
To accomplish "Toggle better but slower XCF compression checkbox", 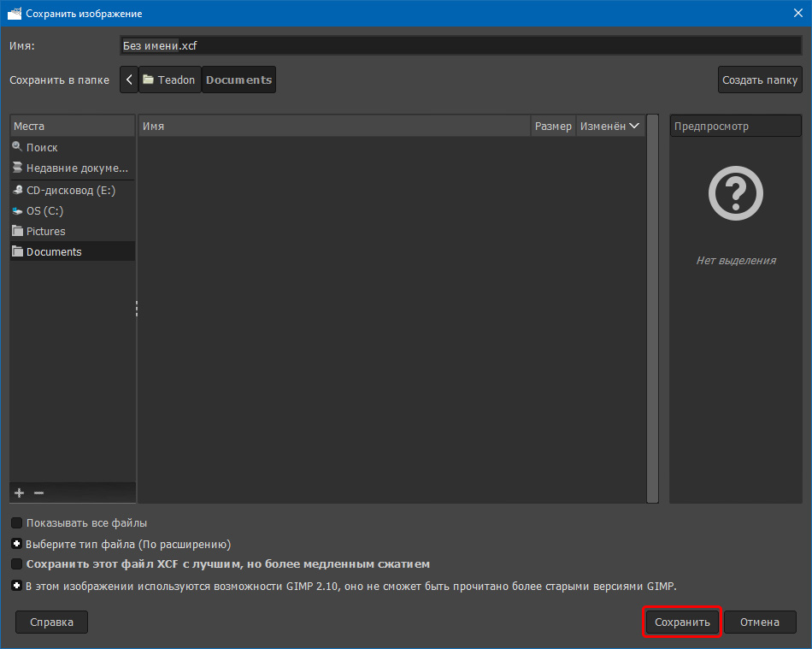I will [17, 564].
